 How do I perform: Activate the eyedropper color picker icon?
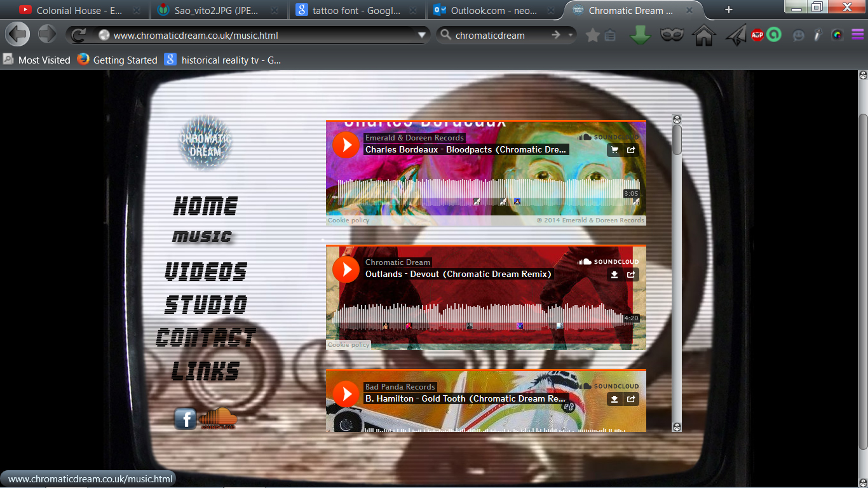click(818, 35)
